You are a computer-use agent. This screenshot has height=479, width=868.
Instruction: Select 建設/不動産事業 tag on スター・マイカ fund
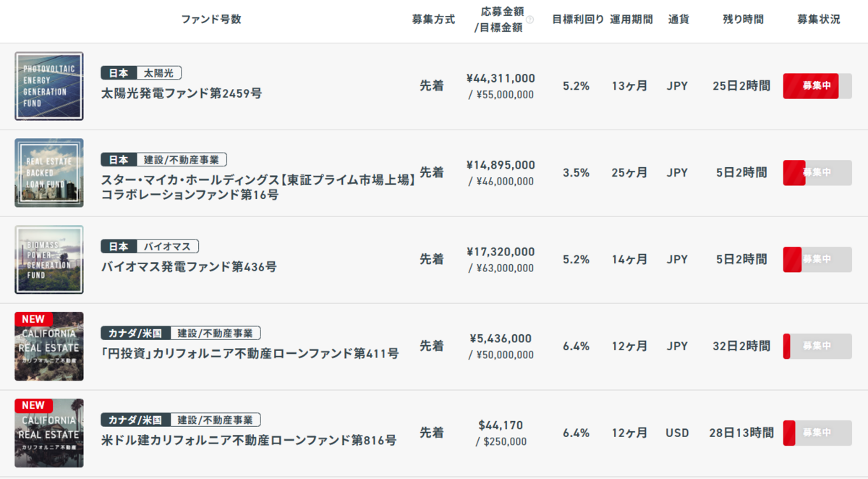[x=182, y=160]
